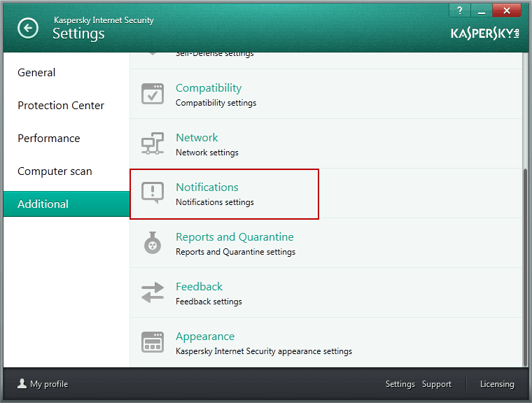Open Licensing in the bottom bar
532x403 pixels.
497,384
